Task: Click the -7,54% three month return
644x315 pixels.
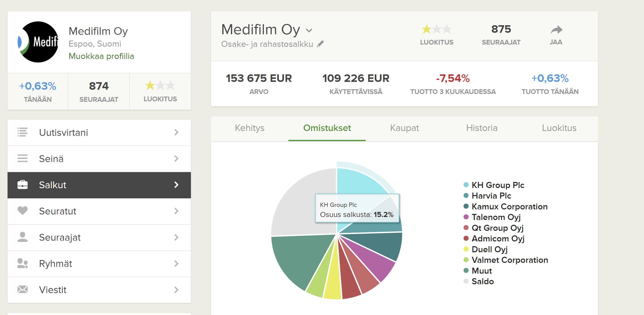Action: click(x=453, y=78)
